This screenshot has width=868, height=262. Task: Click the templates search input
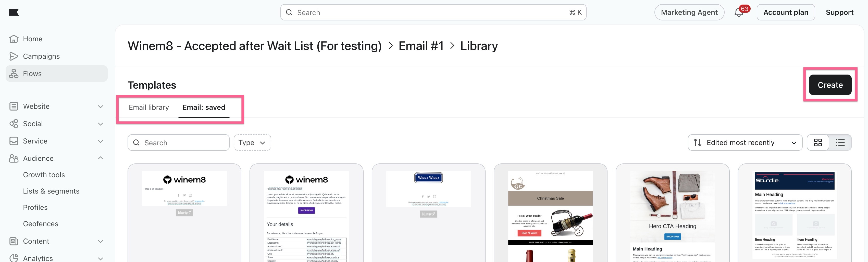click(178, 143)
